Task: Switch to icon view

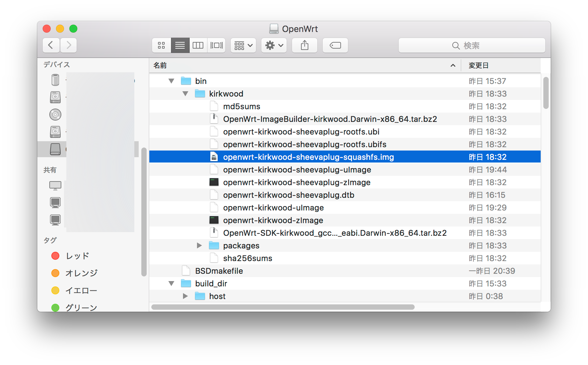Action: (x=162, y=45)
